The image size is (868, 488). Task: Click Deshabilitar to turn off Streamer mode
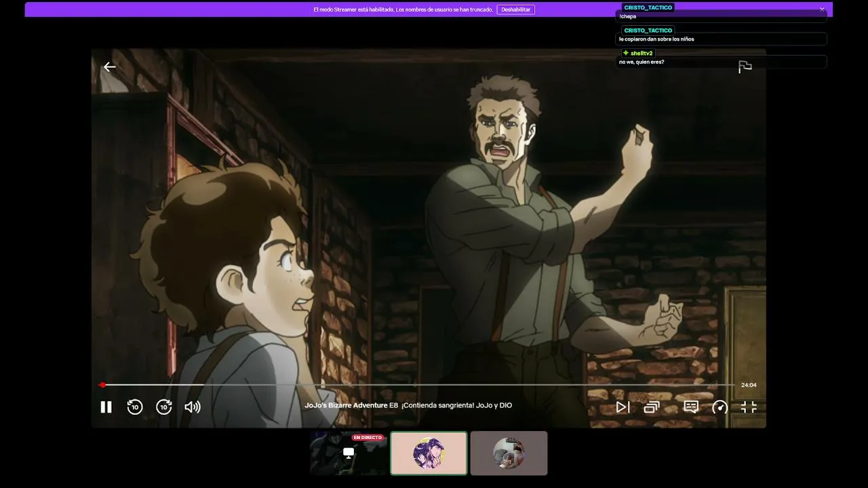coord(516,9)
